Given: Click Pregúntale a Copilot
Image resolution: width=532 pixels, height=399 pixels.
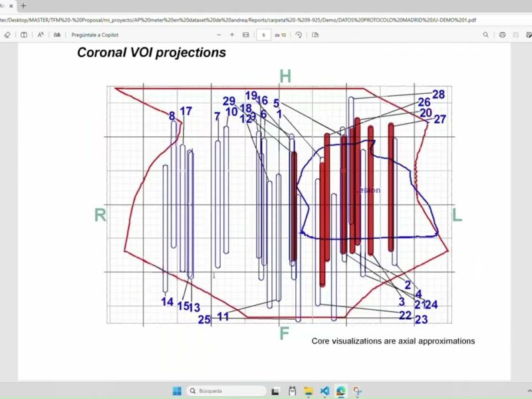Looking at the screenshot, I should 94,35.
